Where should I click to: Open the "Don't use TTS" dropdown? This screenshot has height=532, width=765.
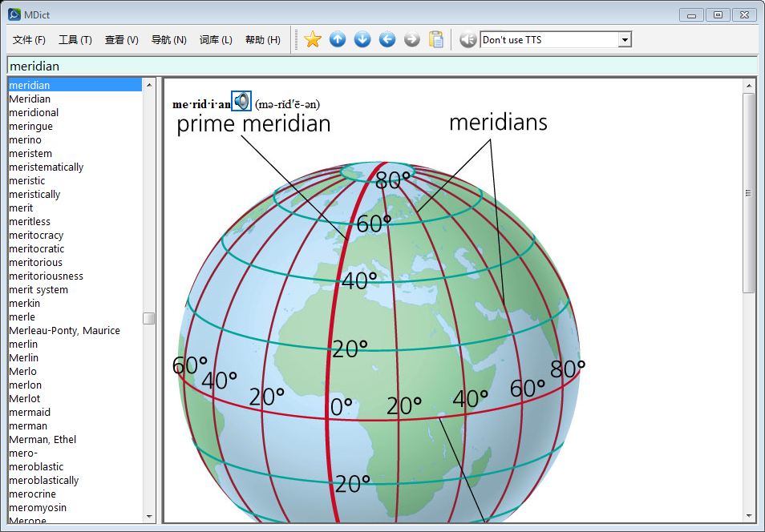click(625, 40)
